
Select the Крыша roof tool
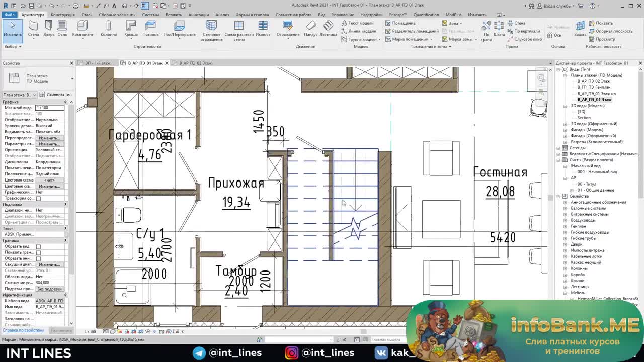click(x=131, y=29)
